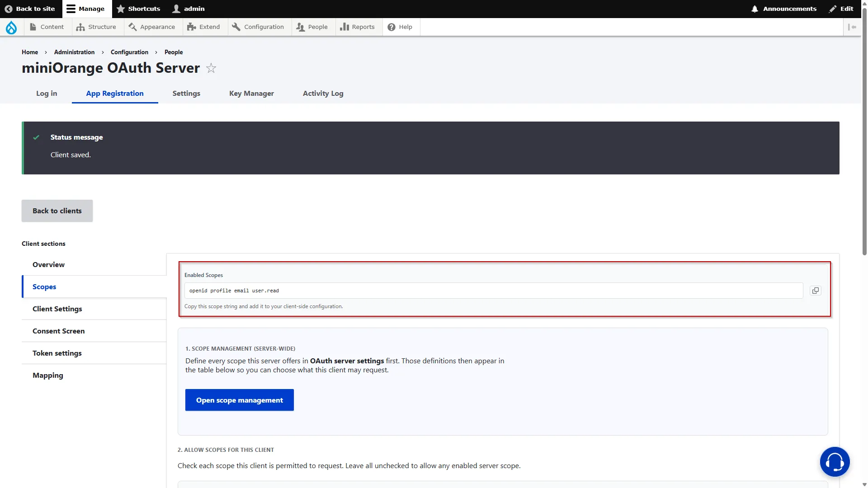Switch to the Settings tab
Viewport: 868px width, 488px height.
click(186, 93)
